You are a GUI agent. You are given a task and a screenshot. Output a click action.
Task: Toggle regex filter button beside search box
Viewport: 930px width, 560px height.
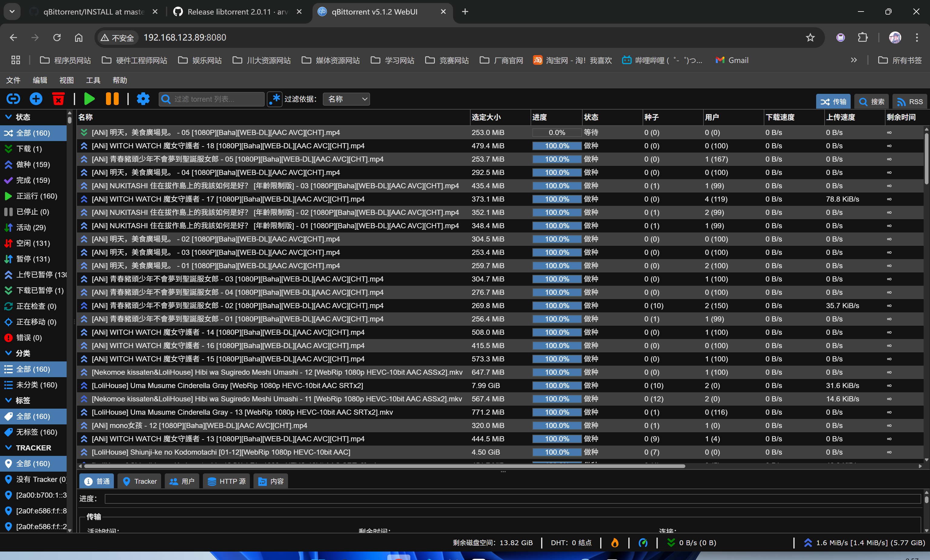(275, 99)
